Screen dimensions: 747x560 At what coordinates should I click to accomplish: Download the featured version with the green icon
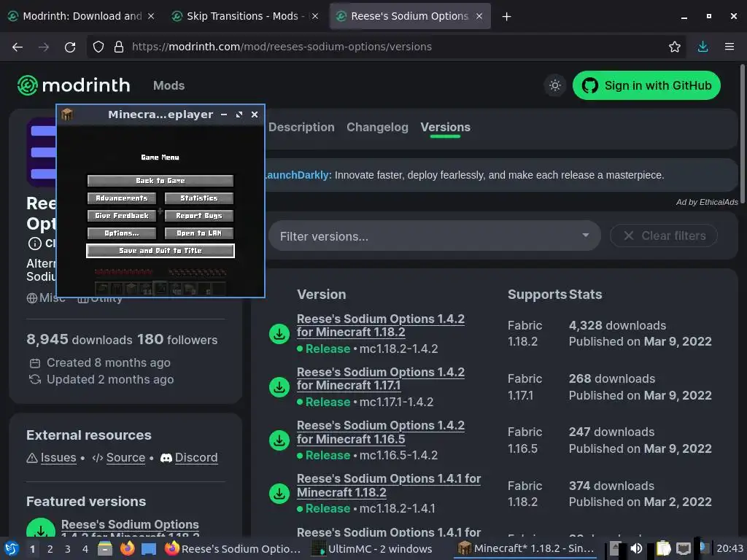click(x=41, y=529)
